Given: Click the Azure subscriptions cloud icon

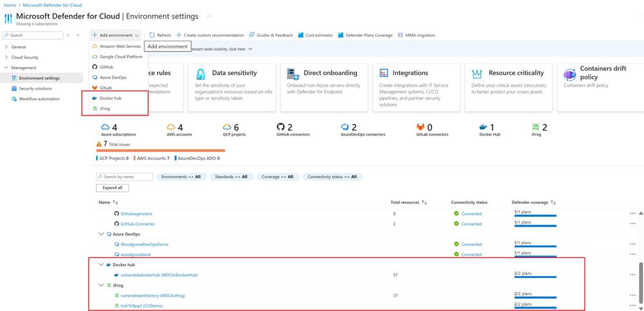Looking at the screenshot, I should coord(106,127).
